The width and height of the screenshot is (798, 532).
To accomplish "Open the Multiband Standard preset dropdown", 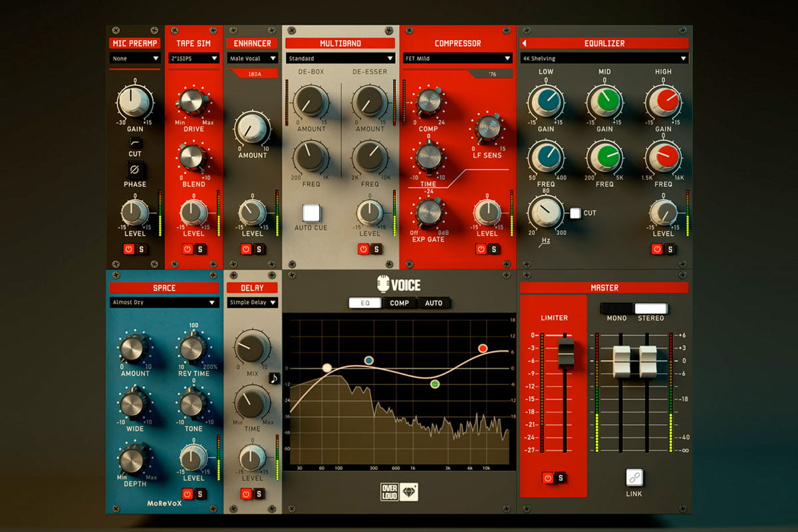I will (x=340, y=59).
